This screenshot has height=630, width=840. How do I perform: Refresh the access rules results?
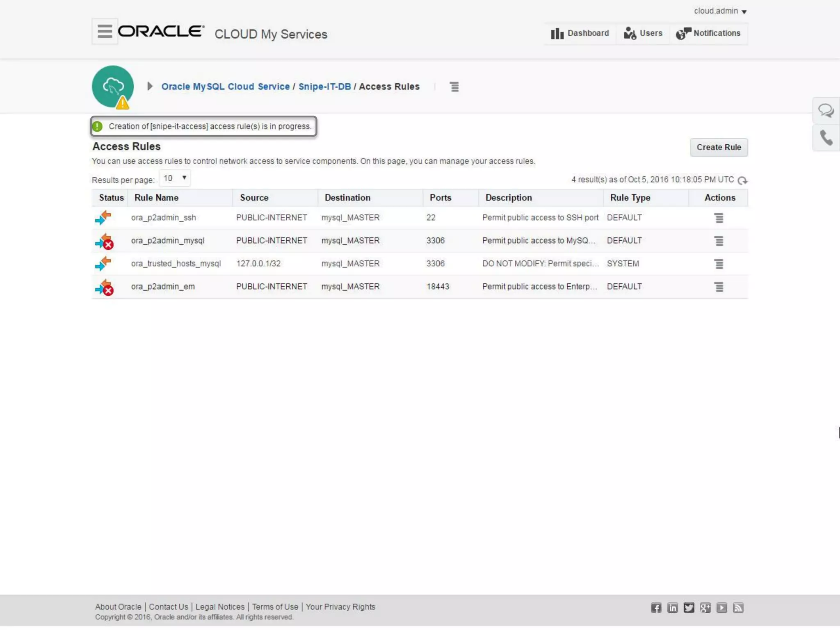(x=742, y=180)
